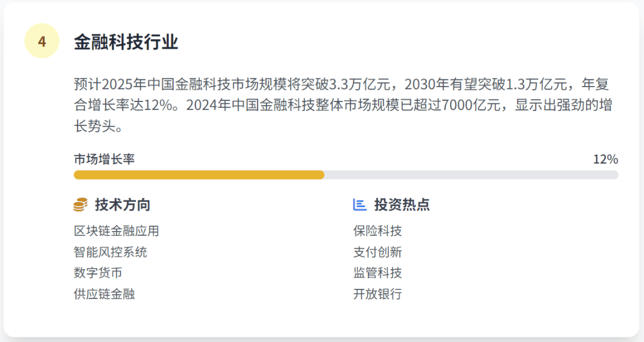Click the blue chart icon beside 投资热点
The width and height of the screenshot is (644, 342).
point(360,204)
